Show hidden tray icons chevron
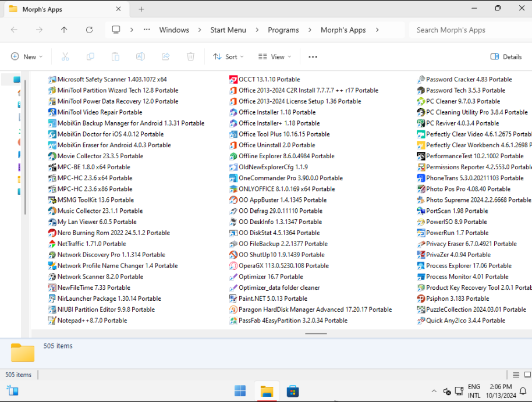Screen dimensions: 532x402 pos(434,391)
